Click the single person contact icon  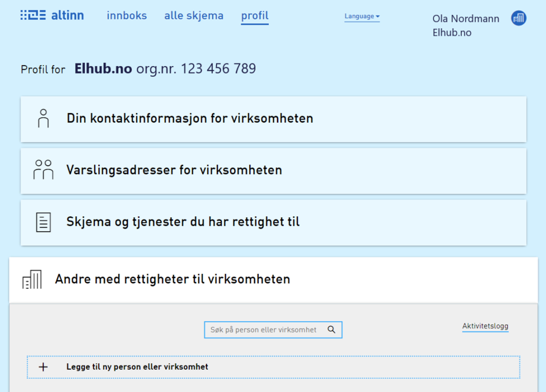click(x=43, y=118)
